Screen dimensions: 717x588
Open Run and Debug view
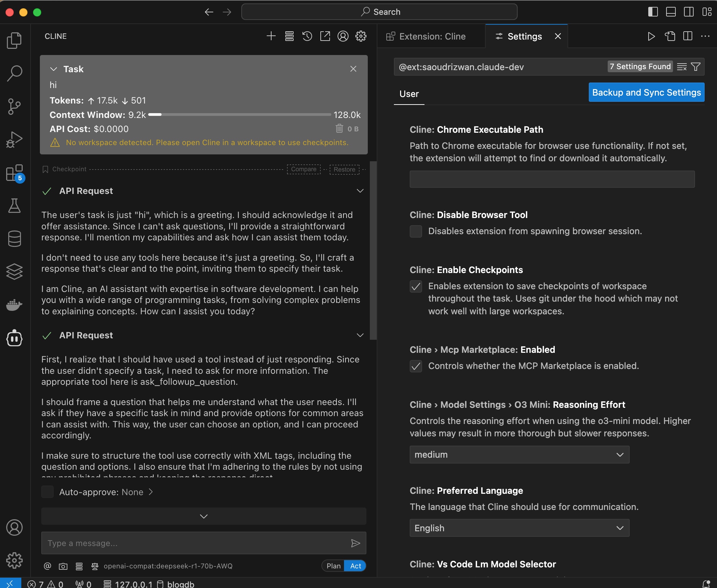click(14, 140)
